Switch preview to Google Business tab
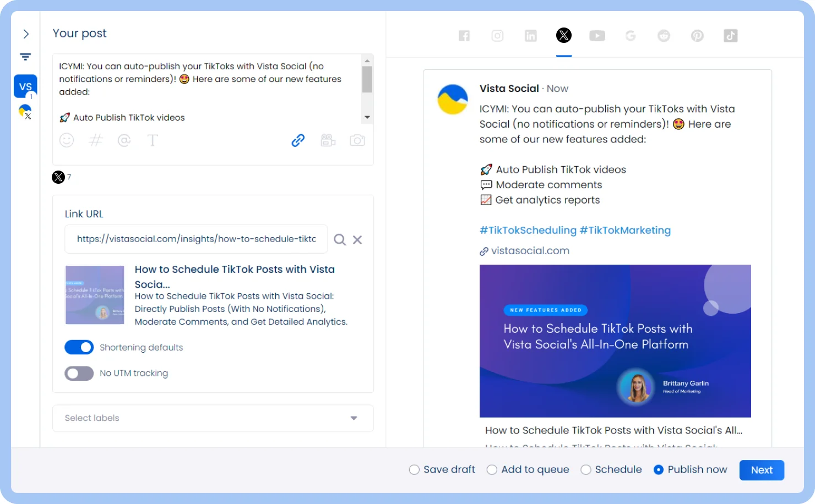The image size is (815, 504). click(x=631, y=36)
